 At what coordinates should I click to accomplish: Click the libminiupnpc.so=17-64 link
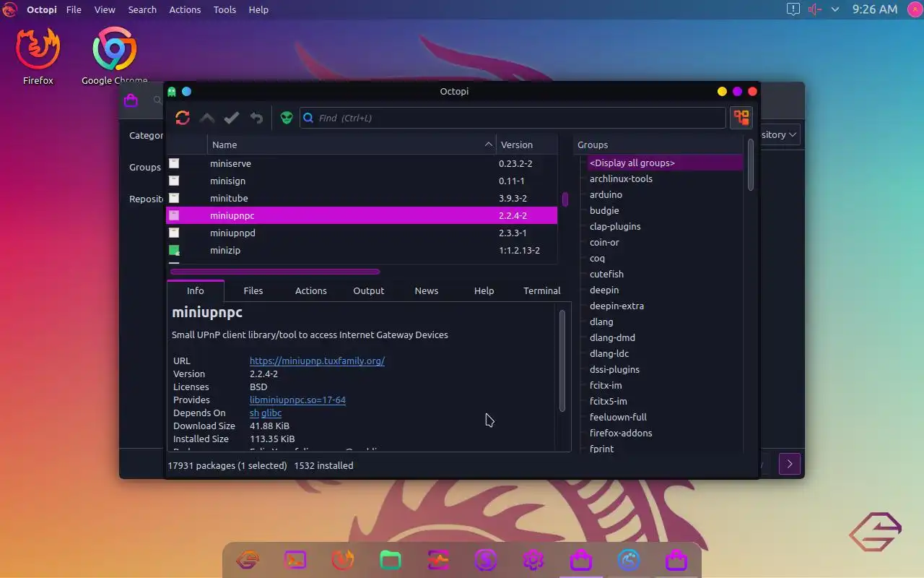297,400
